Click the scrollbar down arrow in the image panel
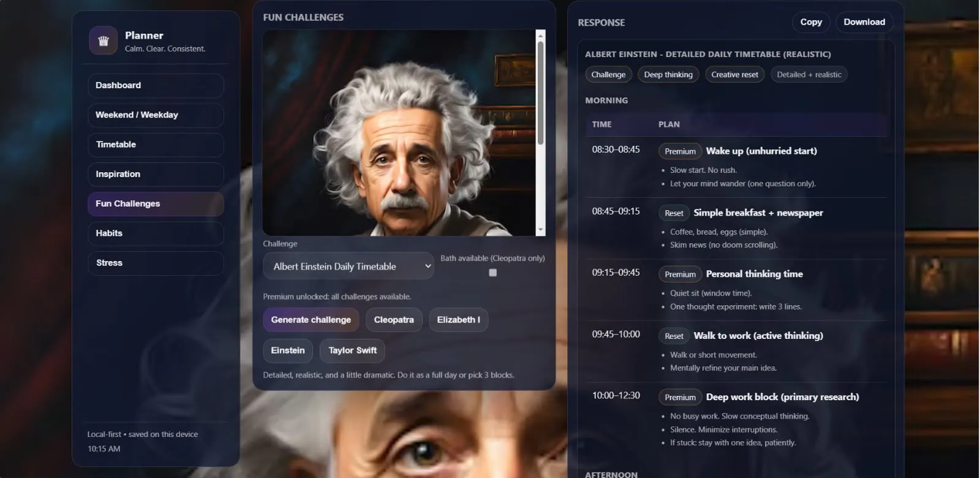 [541, 230]
